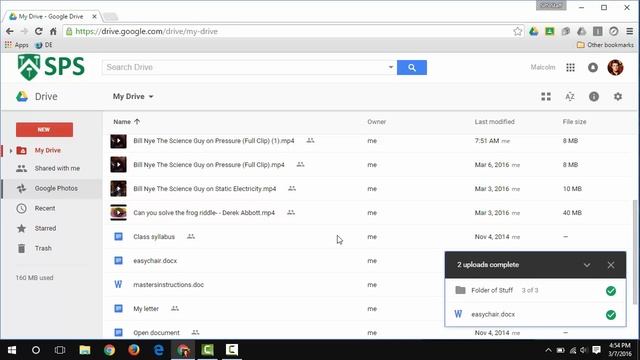Screen dimensions: 640x360
Task: Click the Google Drive extension icon
Action: [x=533, y=31]
